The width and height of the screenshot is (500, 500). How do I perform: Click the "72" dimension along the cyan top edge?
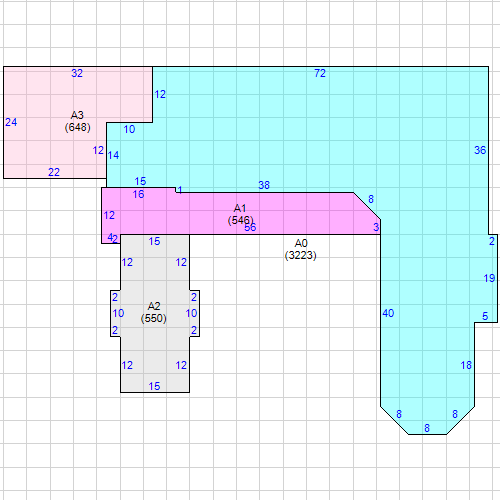(x=320, y=73)
